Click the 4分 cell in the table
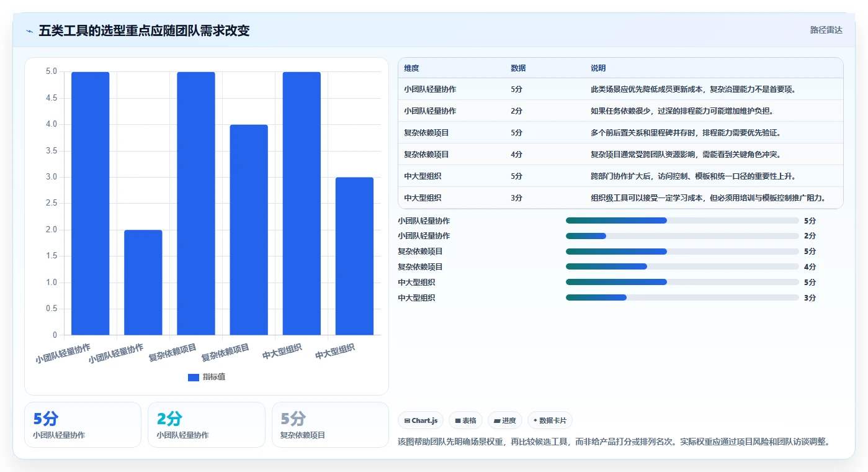Image resolution: width=868 pixels, height=472 pixels. click(516, 155)
